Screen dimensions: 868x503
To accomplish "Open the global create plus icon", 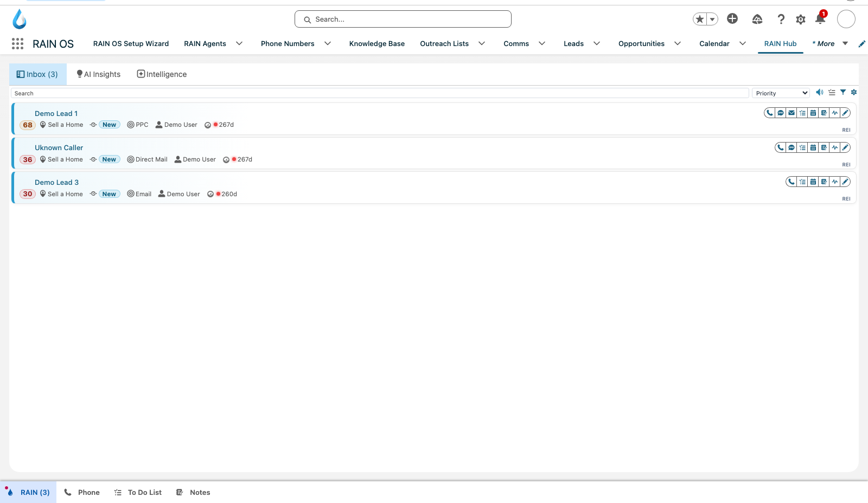I will [732, 18].
